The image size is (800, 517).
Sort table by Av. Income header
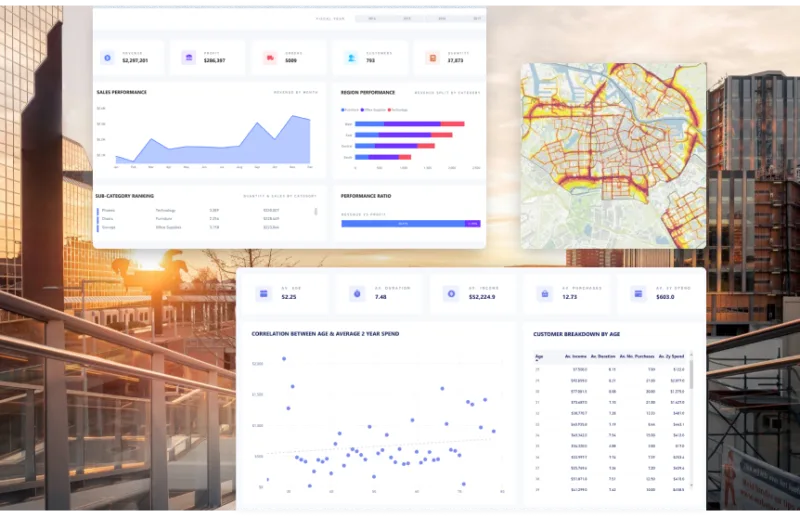tap(574, 356)
